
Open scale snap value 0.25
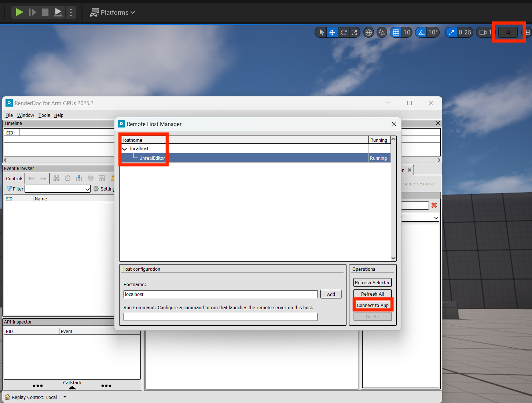click(465, 32)
